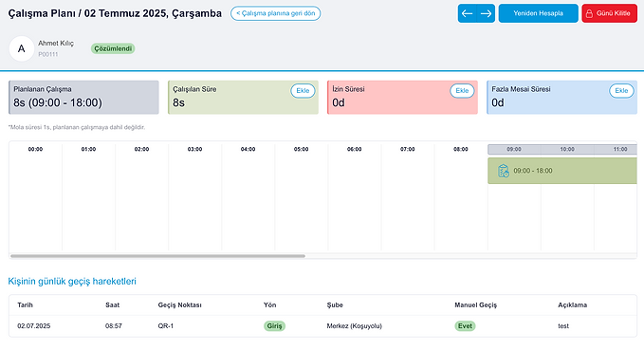Image resolution: width=644 pixels, height=350 pixels.
Task: Click the Saat column header
Action: (x=112, y=304)
